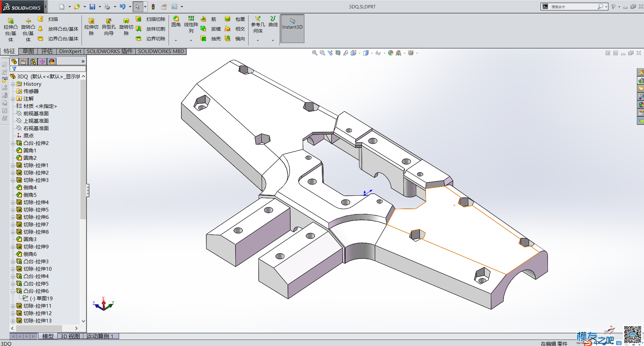This screenshot has height=346, width=644.
Task: Click the Save icon in the top toolbar
Action: [x=92, y=7]
